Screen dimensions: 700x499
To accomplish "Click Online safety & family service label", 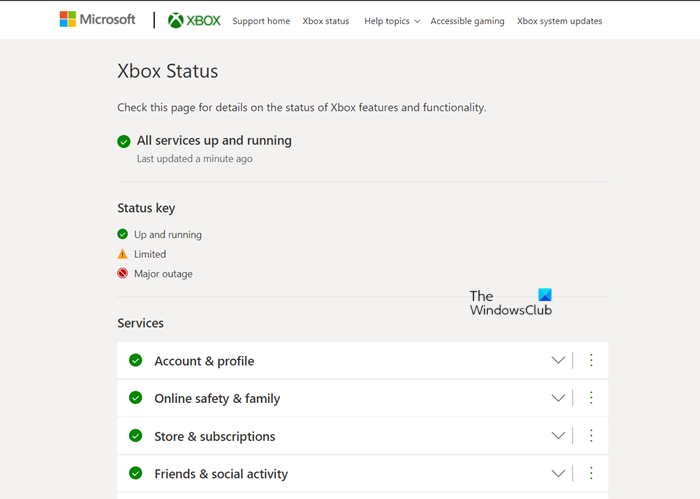I will (217, 399).
